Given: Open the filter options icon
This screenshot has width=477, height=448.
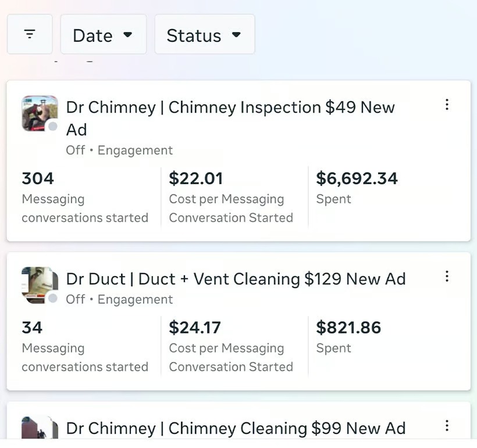Looking at the screenshot, I should click(x=30, y=34).
